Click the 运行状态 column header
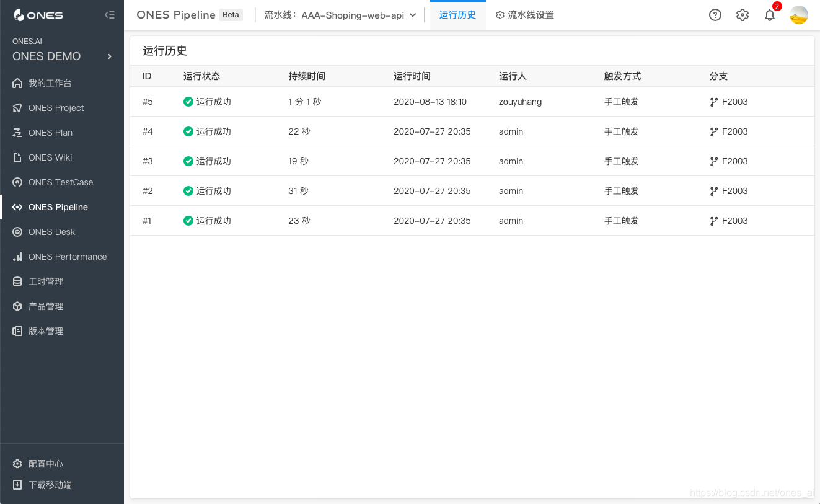The height and width of the screenshot is (504, 820). 202,76
